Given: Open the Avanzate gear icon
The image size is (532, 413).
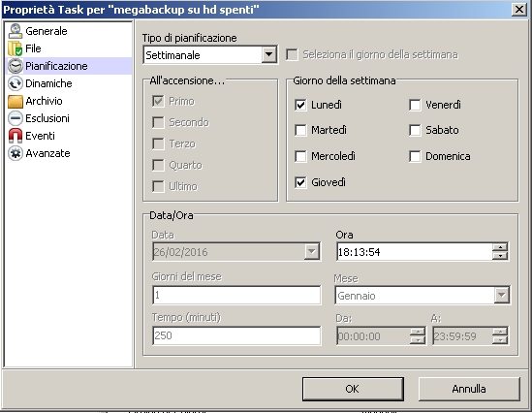Looking at the screenshot, I should pos(16,153).
